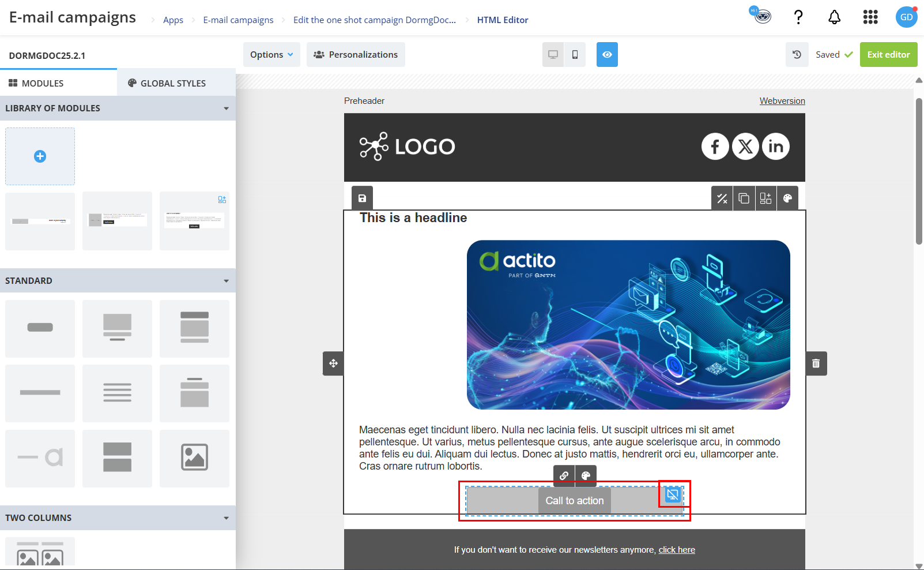Click the X social icon

pyautogui.click(x=745, y=147)
